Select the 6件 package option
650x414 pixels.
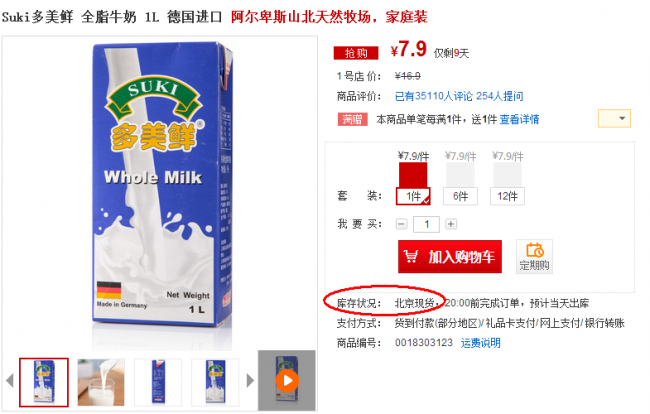[x=460, y=196]
